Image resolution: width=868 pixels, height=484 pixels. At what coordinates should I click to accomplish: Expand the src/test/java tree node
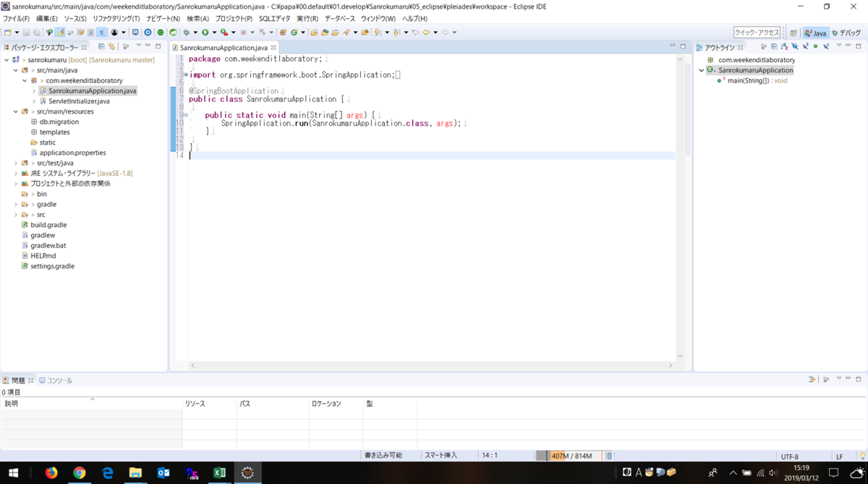17,163
